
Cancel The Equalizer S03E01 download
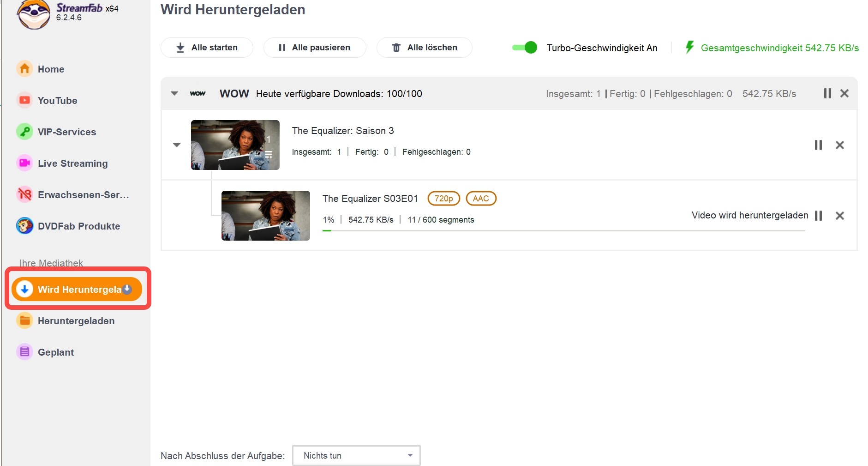[x=840, y=216]
